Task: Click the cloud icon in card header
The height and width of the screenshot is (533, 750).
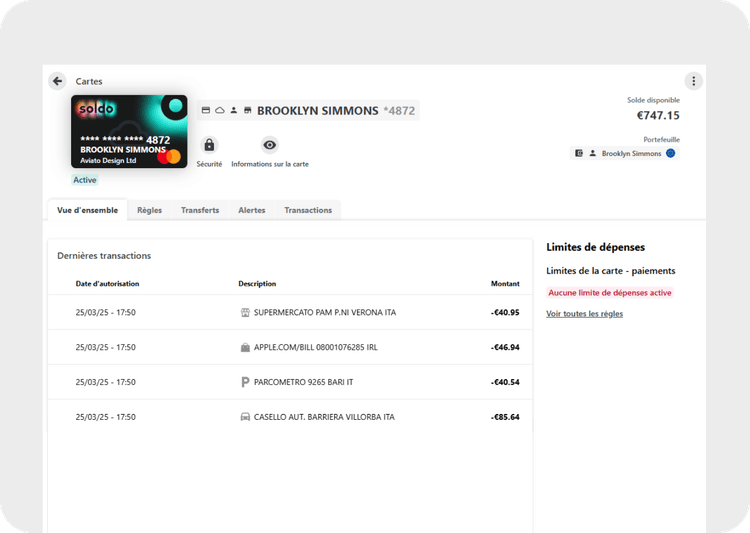Action: [x=220, y=111]
